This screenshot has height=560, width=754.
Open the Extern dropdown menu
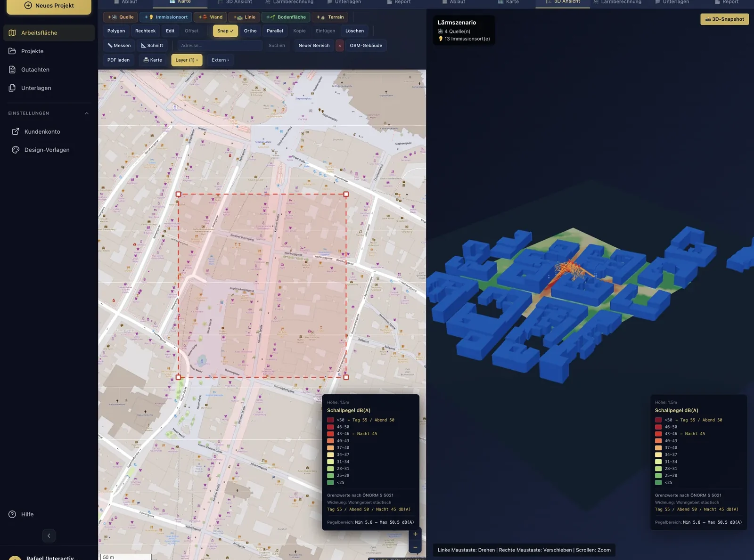220,60
